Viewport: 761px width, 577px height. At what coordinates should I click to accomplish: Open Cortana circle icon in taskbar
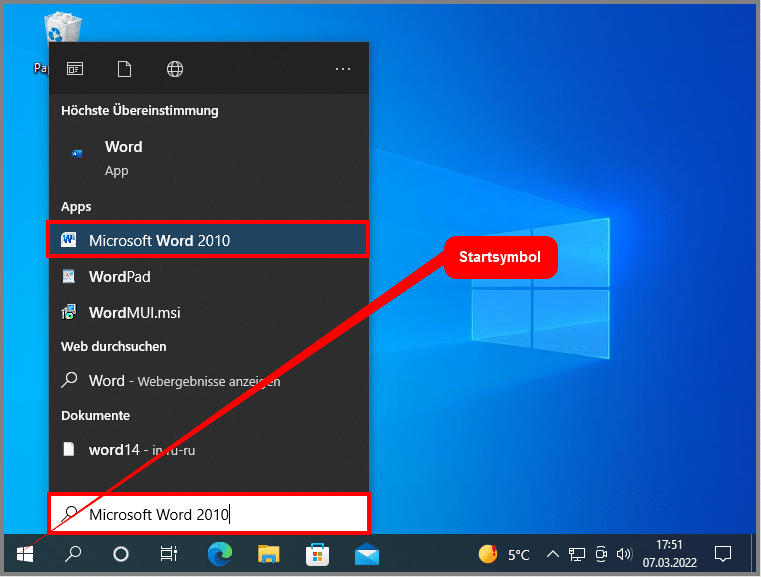click(x=121, y=553)
